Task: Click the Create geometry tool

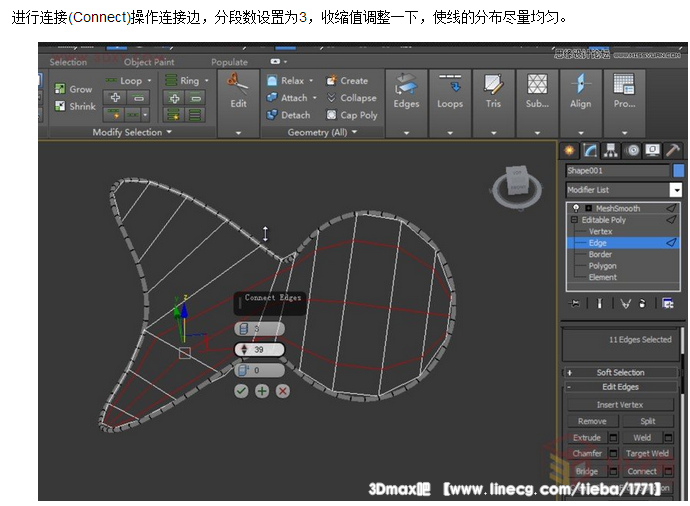Action: [x=347, y=81]
